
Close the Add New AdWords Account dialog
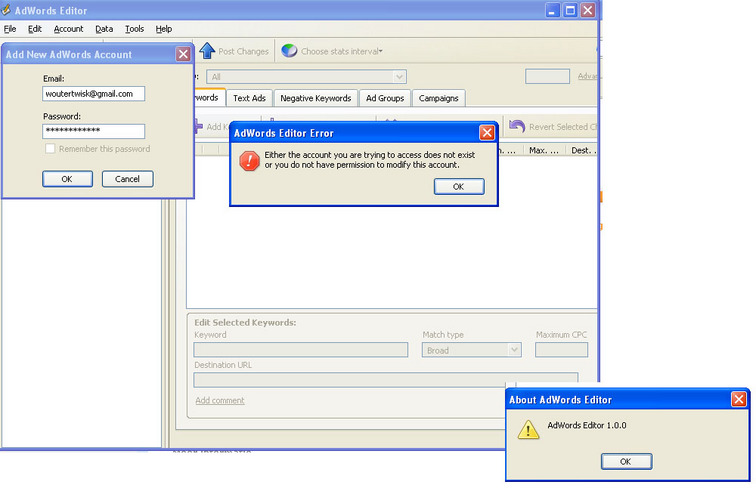183,54
